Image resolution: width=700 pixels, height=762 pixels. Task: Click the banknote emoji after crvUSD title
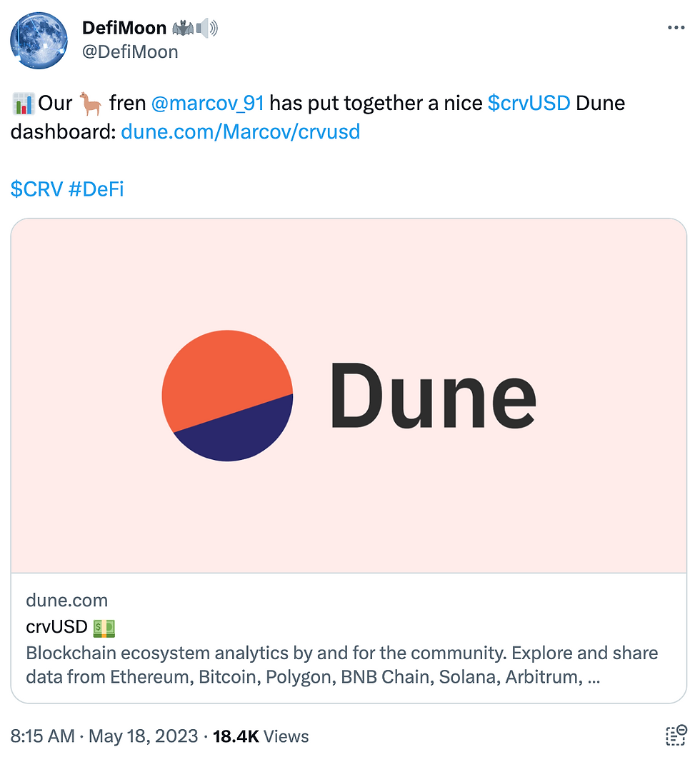click(104, 628)
